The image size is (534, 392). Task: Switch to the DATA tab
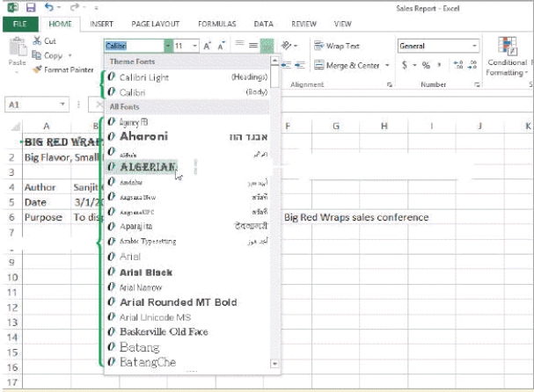coord(264,24)
